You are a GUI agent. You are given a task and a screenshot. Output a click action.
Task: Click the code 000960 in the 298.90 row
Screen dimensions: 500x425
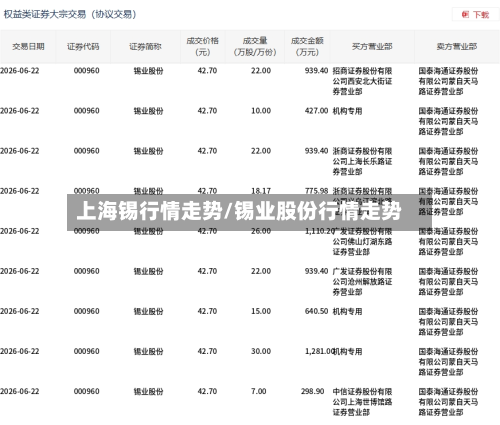pyautogui.click(x=86, y=391)
